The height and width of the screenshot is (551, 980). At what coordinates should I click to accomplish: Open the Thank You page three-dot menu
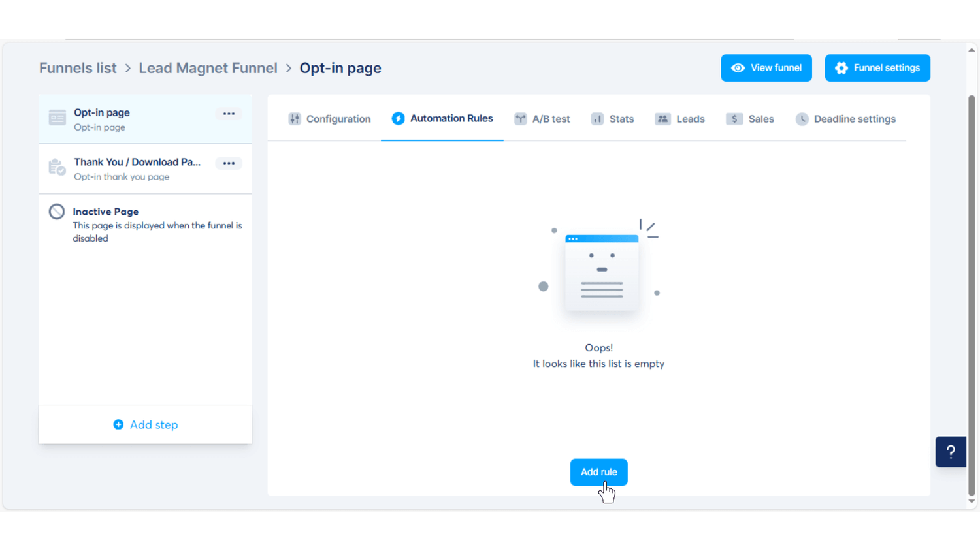(229, 163)
